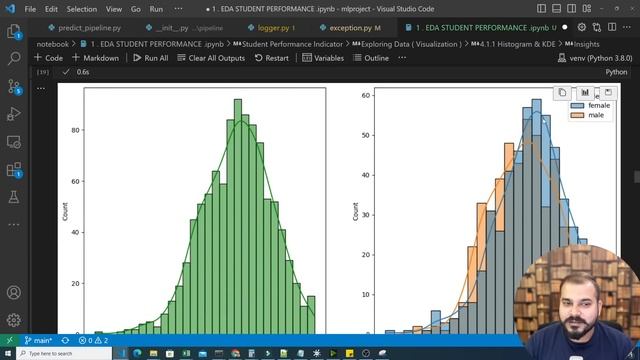Open the Go menu

pos(136,9)
